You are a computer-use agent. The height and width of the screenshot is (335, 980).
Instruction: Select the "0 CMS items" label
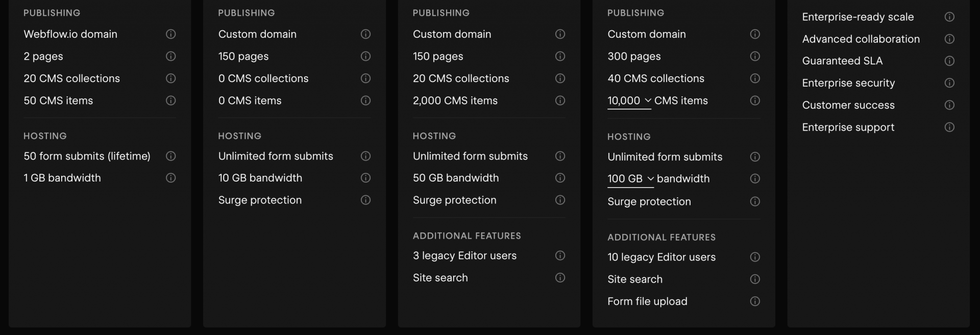250,100
